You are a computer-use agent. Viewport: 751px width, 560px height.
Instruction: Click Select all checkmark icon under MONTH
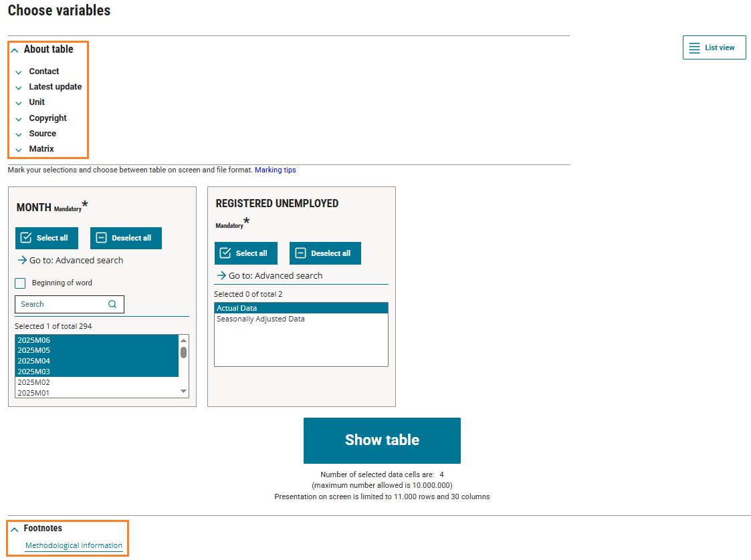click(26, 238)
